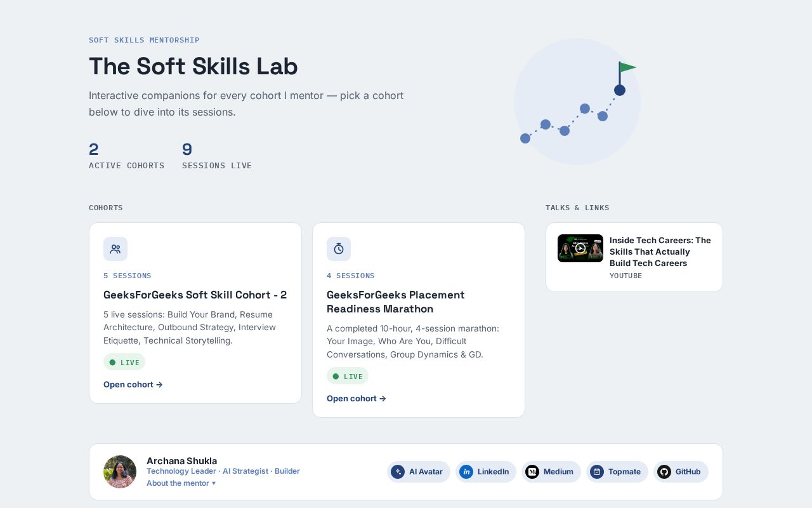Image resolution: width=812 pixels, height=508 pixels.
Task: Open the GitHub profile link
Action: click(681, 472)
